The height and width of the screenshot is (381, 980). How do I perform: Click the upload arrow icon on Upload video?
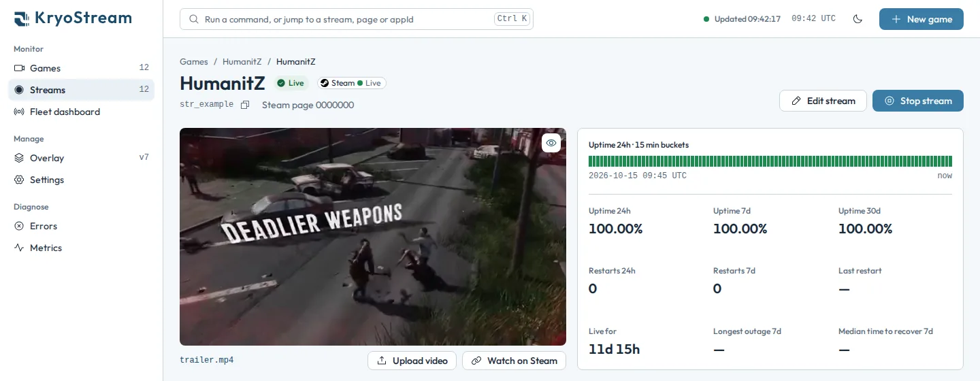(x=382, y=361)
